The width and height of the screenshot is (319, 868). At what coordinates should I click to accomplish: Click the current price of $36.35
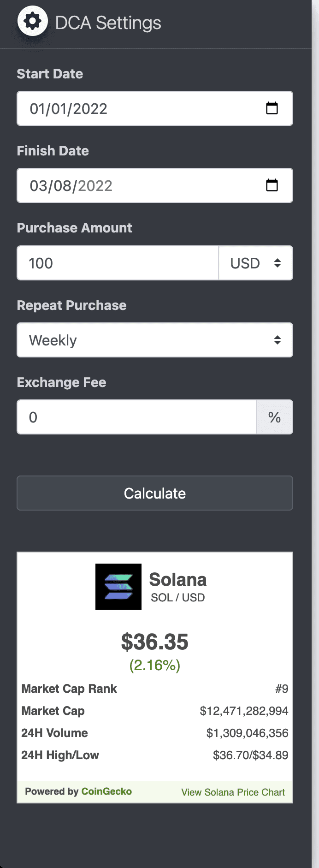click(x=154, y=642)
